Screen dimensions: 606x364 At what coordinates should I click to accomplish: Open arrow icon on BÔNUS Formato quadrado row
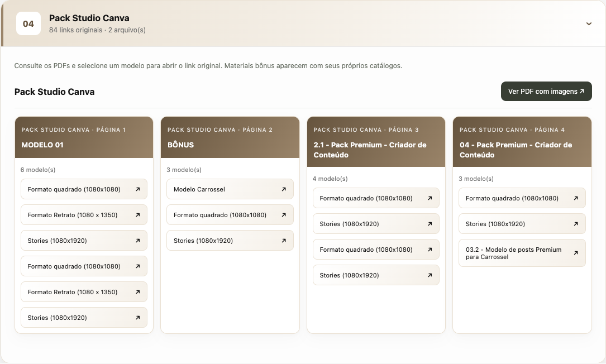click(x=284, y=215)
